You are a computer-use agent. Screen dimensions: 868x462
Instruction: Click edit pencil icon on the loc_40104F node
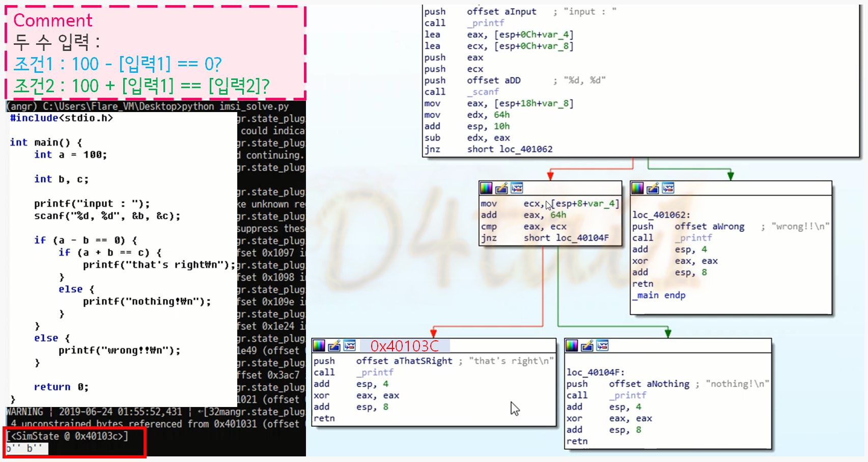tap(587, 346)
